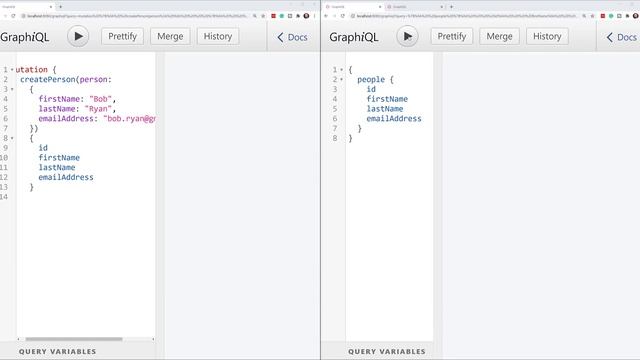Click Merge in the left GraphiQL toolbar
The image size is (640, 360).
[170, 36]
